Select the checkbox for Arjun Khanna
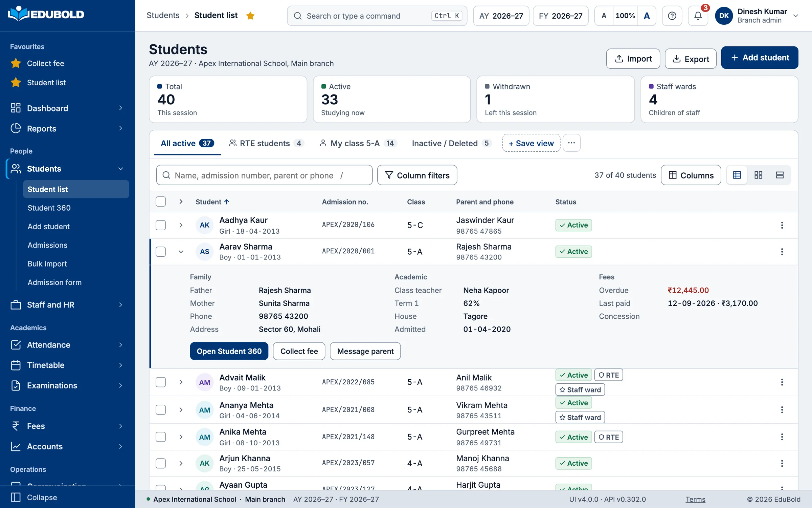Viewport: 812px width, 508px height. 161,463
